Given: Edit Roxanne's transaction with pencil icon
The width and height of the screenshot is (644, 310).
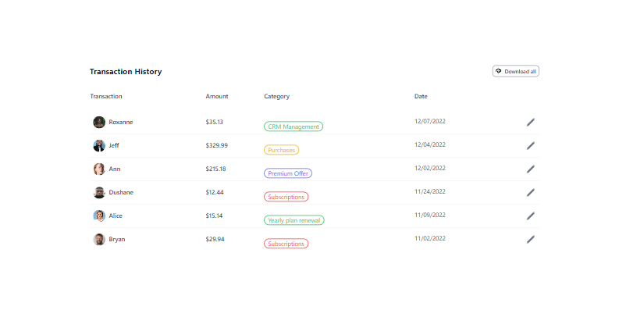Looking at the screenshot, I should 531,123.
